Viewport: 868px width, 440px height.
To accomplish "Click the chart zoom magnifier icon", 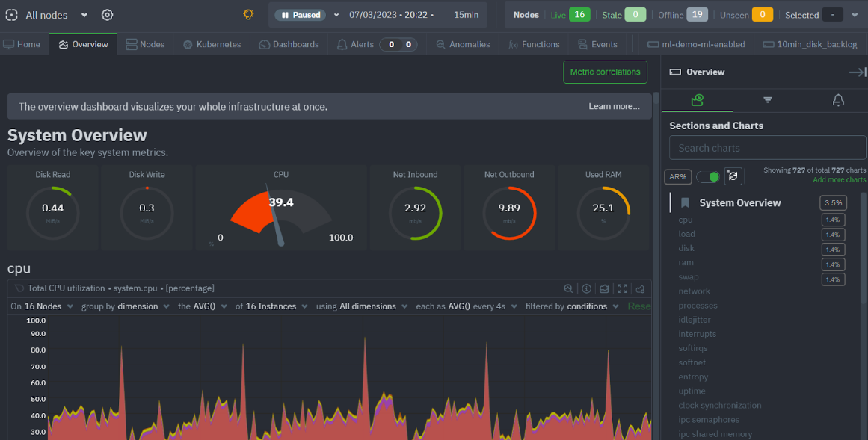I will tap(568, 288).
